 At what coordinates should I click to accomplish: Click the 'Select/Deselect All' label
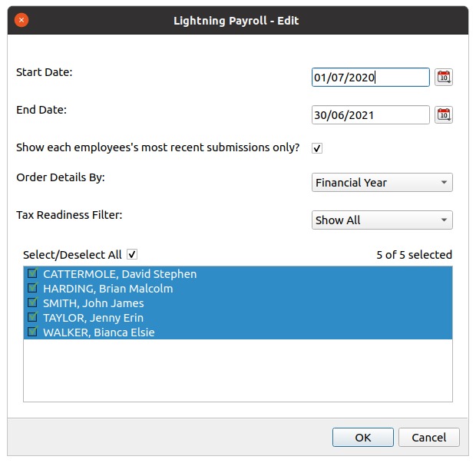tap(72, 255)
